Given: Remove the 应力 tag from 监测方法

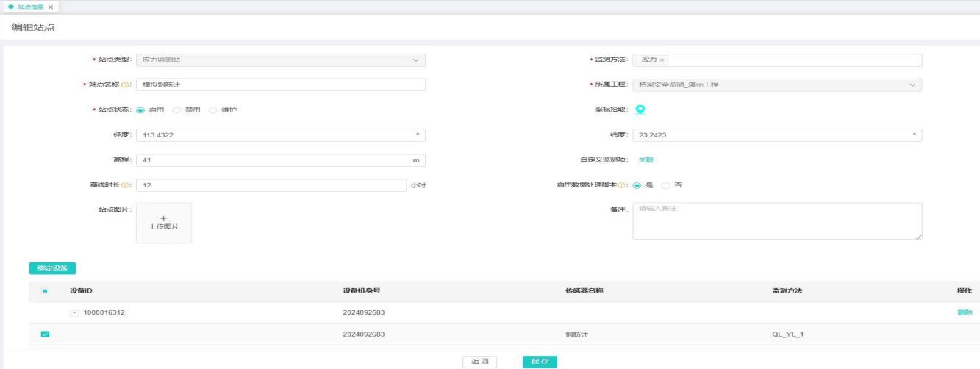Looking at the screenshot, I should coord(662,60).
